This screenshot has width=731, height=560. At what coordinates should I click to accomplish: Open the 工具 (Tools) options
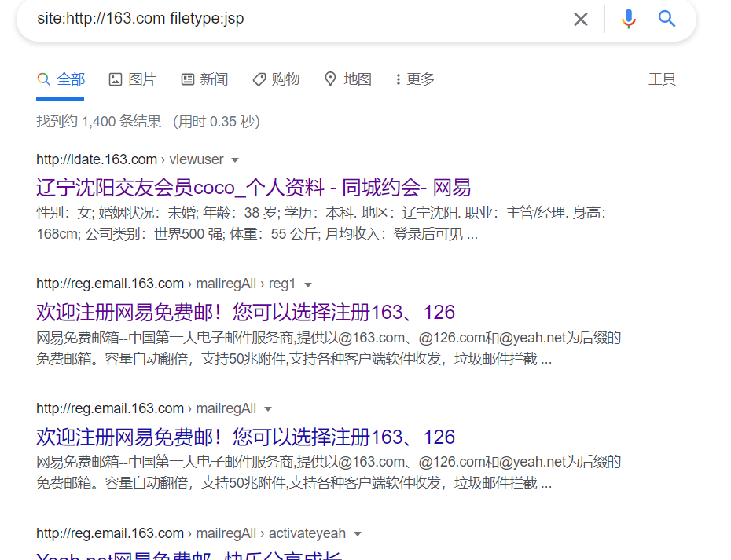coord(662,79)
